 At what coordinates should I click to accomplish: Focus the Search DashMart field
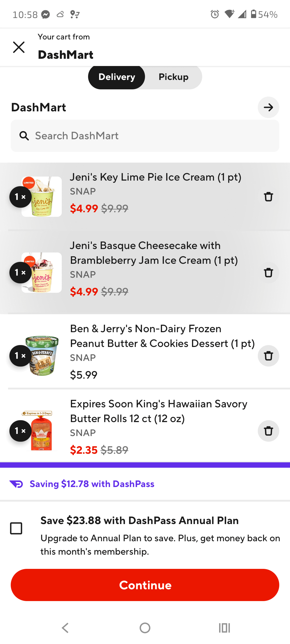pyautogui.click(x=150, y=136)
